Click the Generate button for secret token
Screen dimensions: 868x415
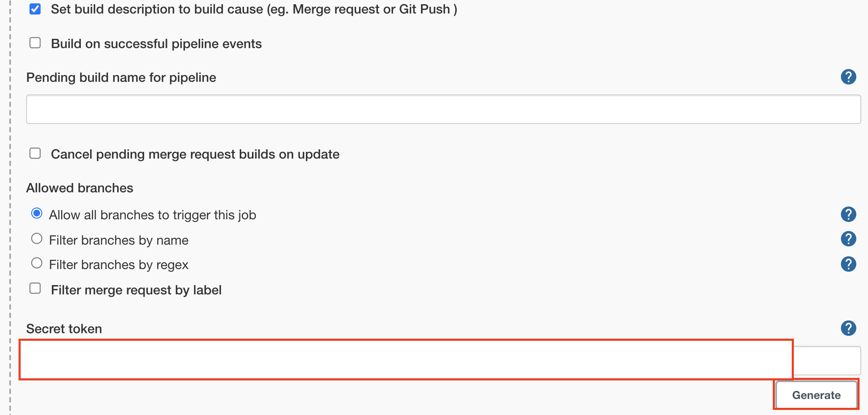(x=816, y=395)
